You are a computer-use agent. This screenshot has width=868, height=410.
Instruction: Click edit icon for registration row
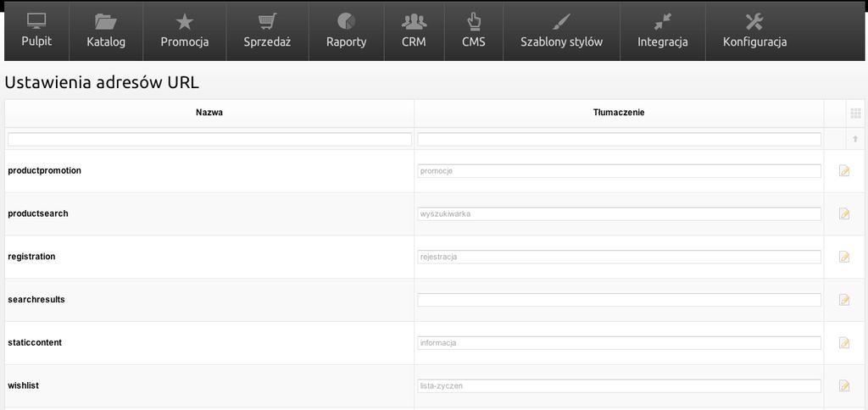[843, 257]
